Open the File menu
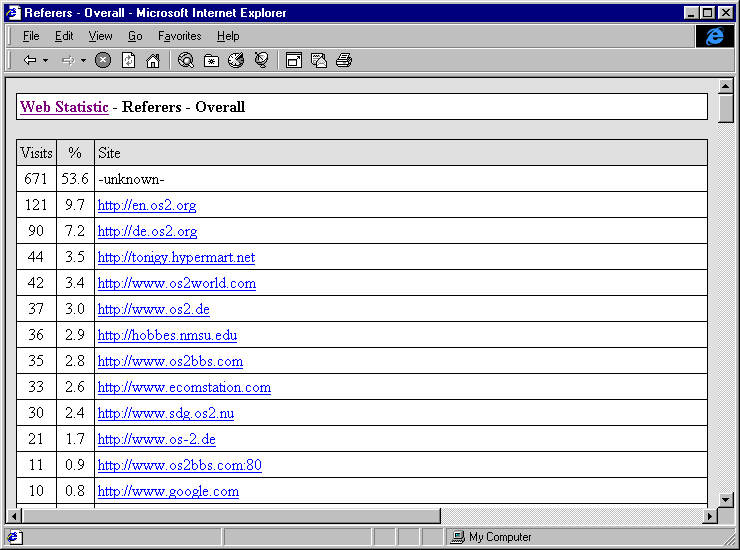The height and width of the screenshot is (550, 740). [31, 36]
